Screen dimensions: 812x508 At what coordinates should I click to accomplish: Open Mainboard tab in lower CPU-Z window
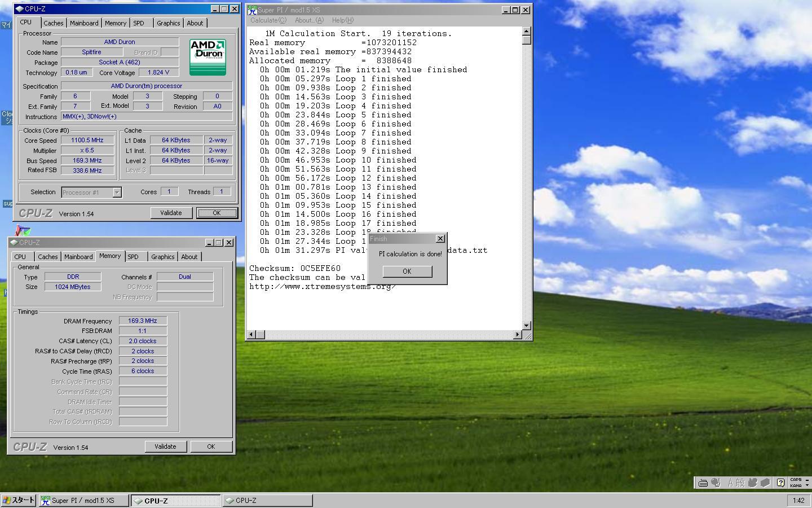(x=78, y=257)
